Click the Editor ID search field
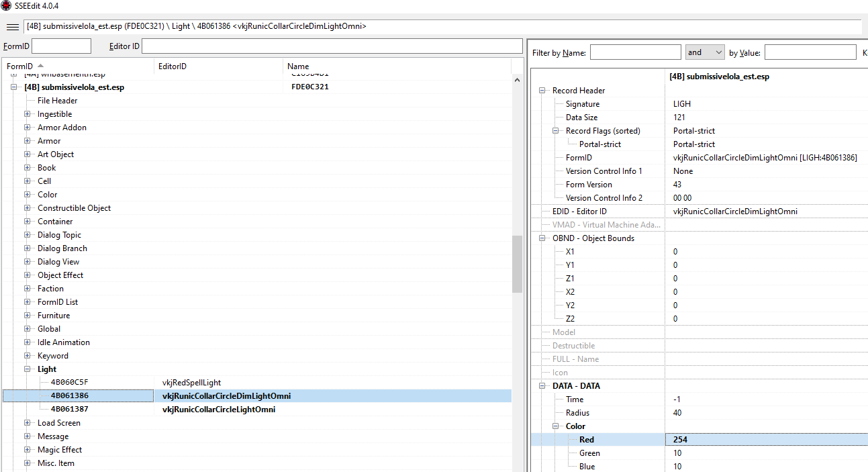868x472 pixels. click(x=332, y=46)
